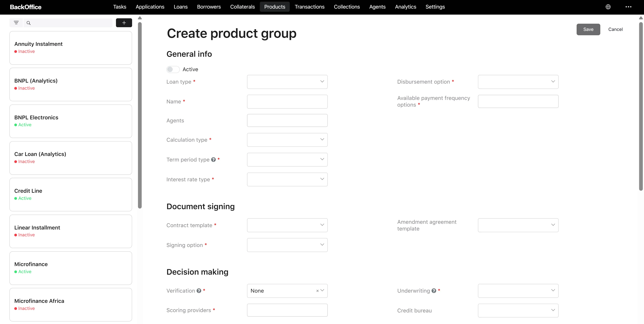Image resolution: width=644 pixels, height=324 pixels.
Task: Select the Annuity Instalment product card
Action: point(71,48)
